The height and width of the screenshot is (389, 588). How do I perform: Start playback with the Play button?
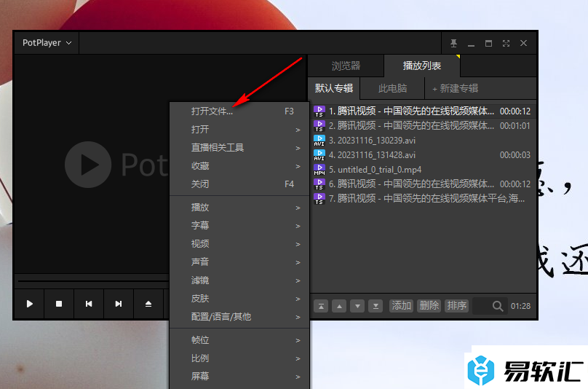click(x=29, y=303)
